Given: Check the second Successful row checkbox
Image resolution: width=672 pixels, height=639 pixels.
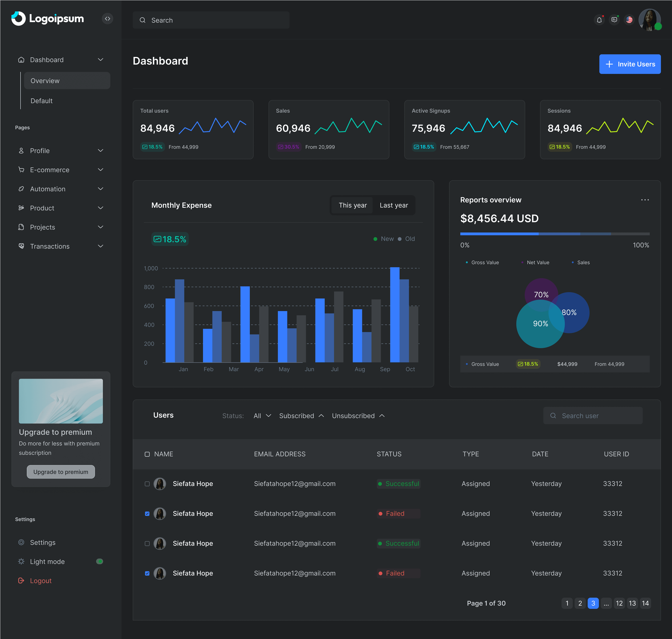Looking at the screenshot, I should coord(147,544).
